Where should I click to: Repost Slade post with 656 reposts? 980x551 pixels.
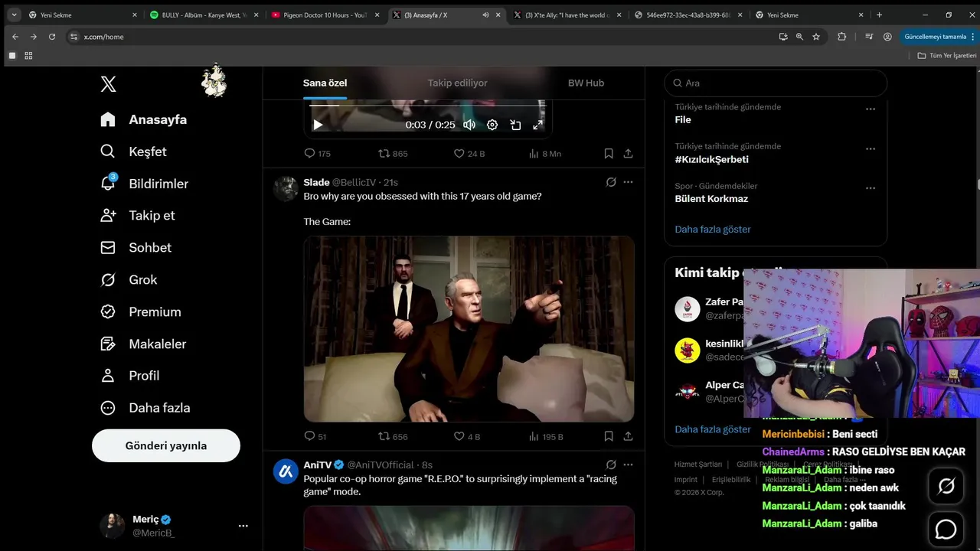[x=393, y=436]
